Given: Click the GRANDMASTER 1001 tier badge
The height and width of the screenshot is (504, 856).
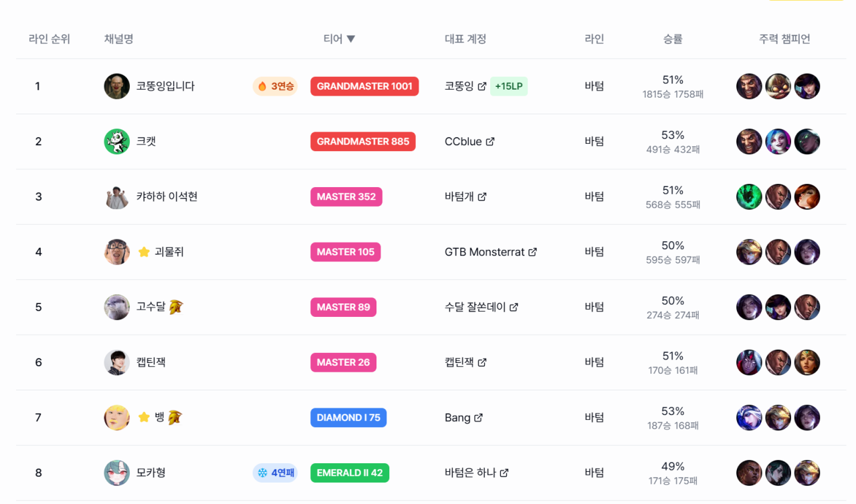Looking at the screenshot, I should click(x=364, y=86).
